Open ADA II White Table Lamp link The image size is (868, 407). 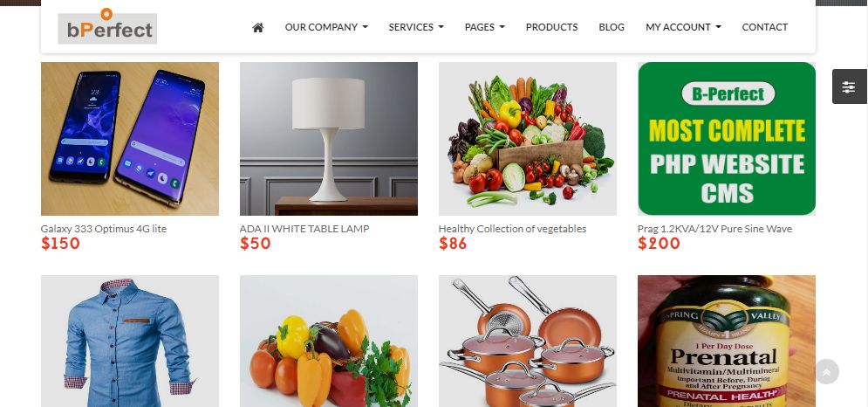(304, 229)
